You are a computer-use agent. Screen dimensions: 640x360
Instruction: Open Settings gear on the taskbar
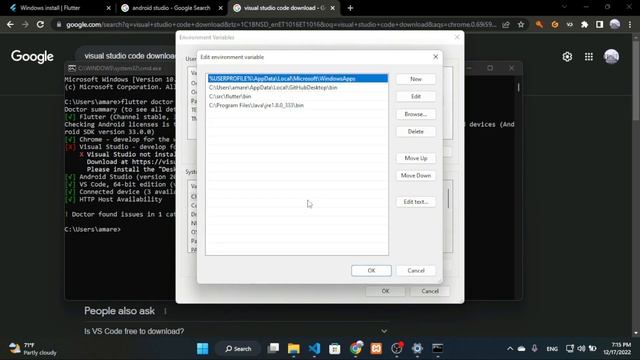click(x=417, y=349)
